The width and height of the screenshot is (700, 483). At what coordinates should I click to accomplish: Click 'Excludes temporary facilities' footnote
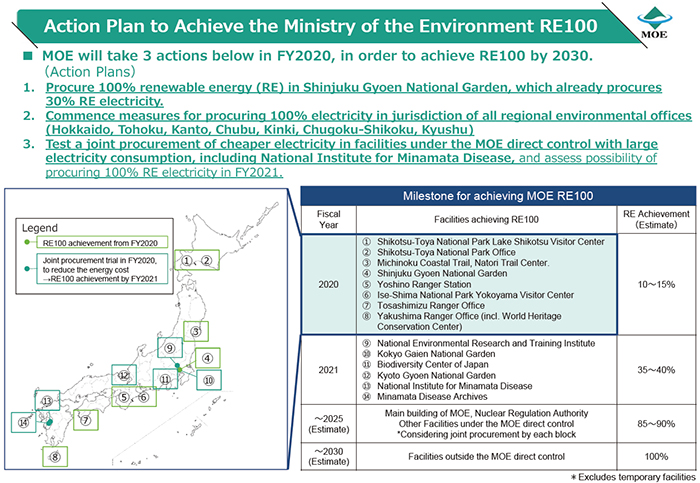click(633, 477)
